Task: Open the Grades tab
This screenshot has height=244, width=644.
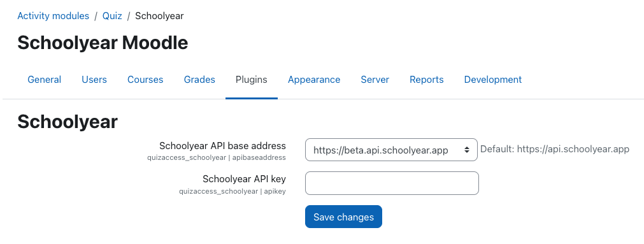Action: (199, 80)
